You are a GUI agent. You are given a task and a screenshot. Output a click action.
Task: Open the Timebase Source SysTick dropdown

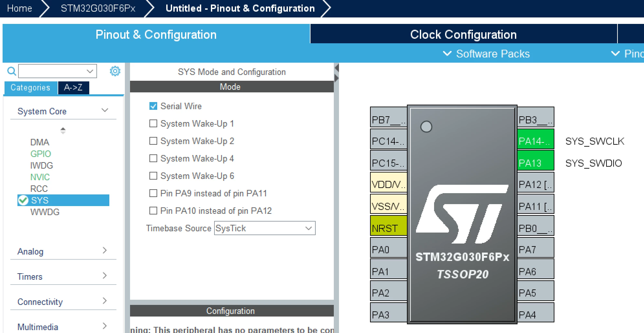point(265,228)
